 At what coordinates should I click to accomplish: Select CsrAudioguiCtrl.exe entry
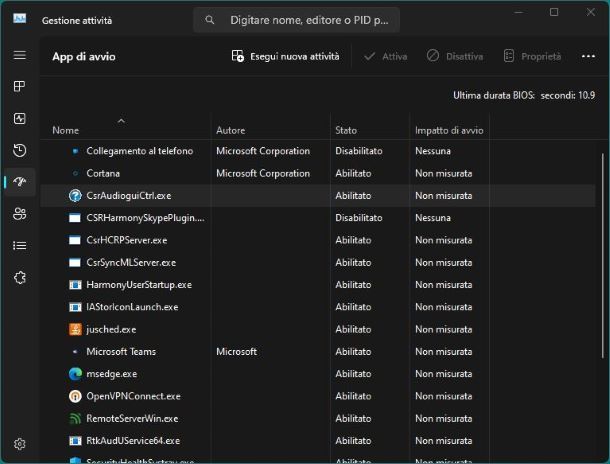click(128, 196)
